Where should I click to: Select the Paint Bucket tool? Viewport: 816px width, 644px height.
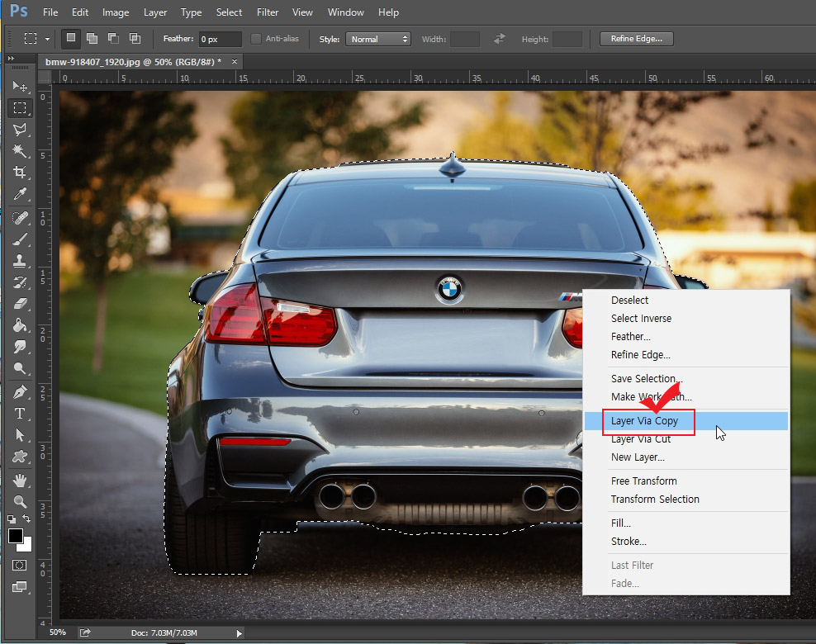tap(20, 325)
